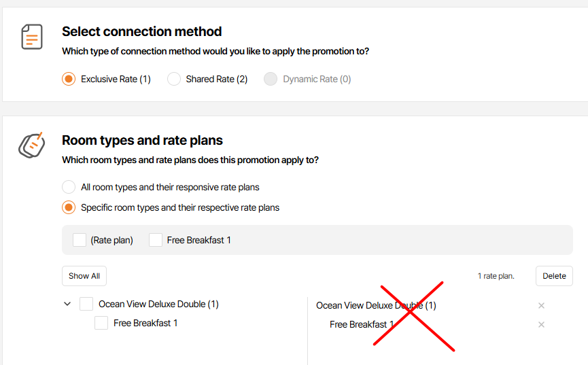Select the Exclusive Rate (1) radio button

[x=69, y=79]
